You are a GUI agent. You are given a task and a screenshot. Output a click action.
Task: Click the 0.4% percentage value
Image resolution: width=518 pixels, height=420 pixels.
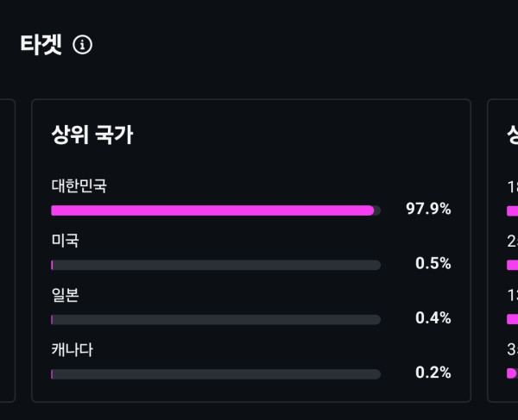point(433,318)
